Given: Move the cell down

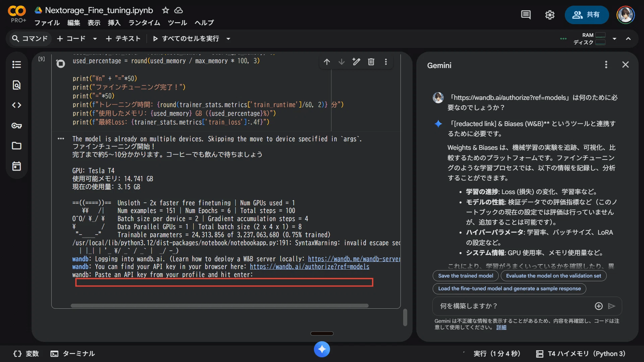Looking at the screenshot, I should pos(341,62).
